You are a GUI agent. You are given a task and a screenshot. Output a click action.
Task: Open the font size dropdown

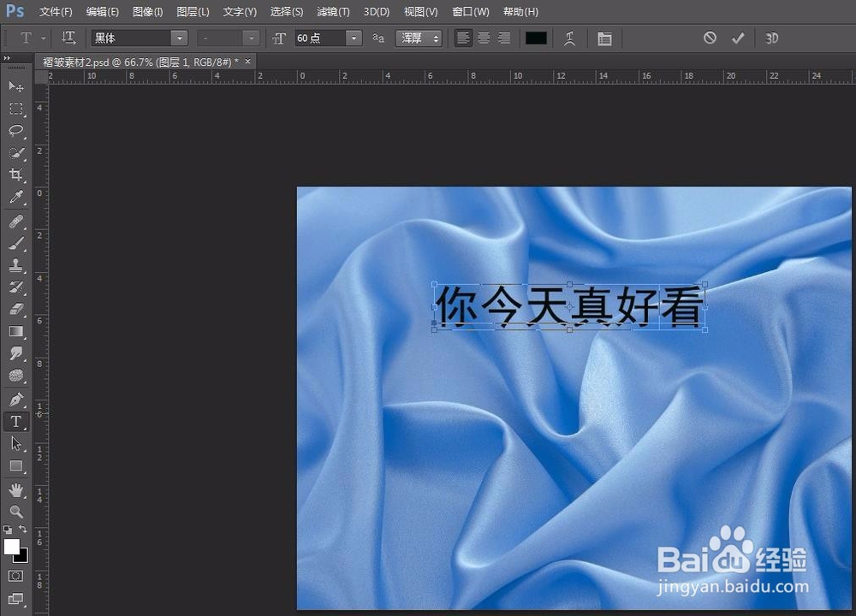[352, 38]
